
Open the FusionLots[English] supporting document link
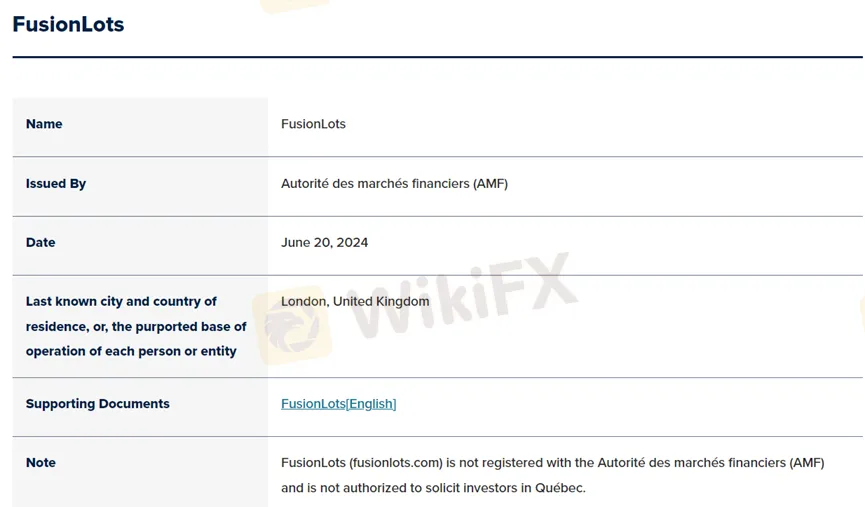tap(338, 404)
